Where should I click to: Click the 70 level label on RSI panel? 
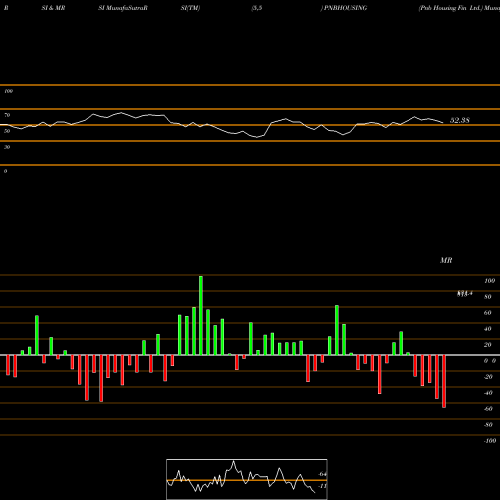tap(7, 115)
